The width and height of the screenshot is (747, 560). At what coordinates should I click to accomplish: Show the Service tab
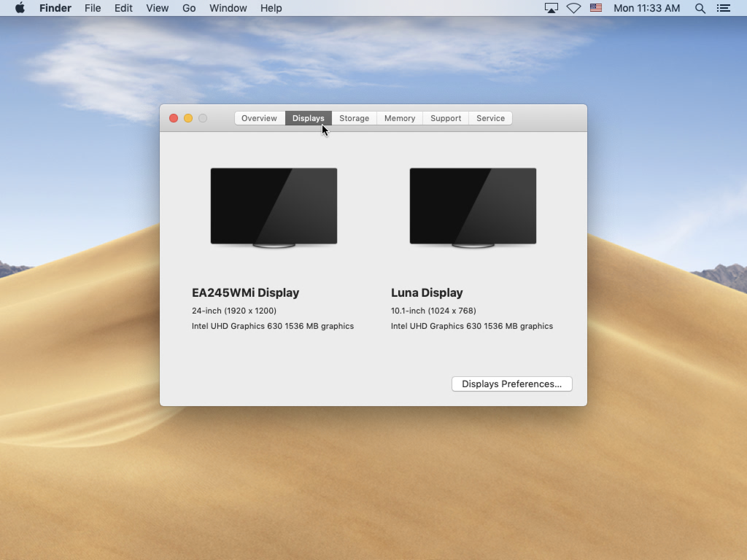[491, 118]
